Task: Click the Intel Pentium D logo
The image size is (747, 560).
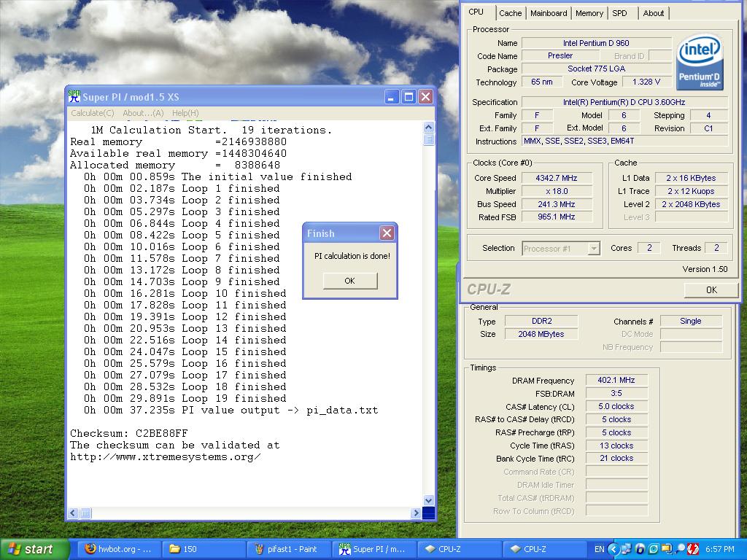Action: pyautogui.click(x=700, y=62)
